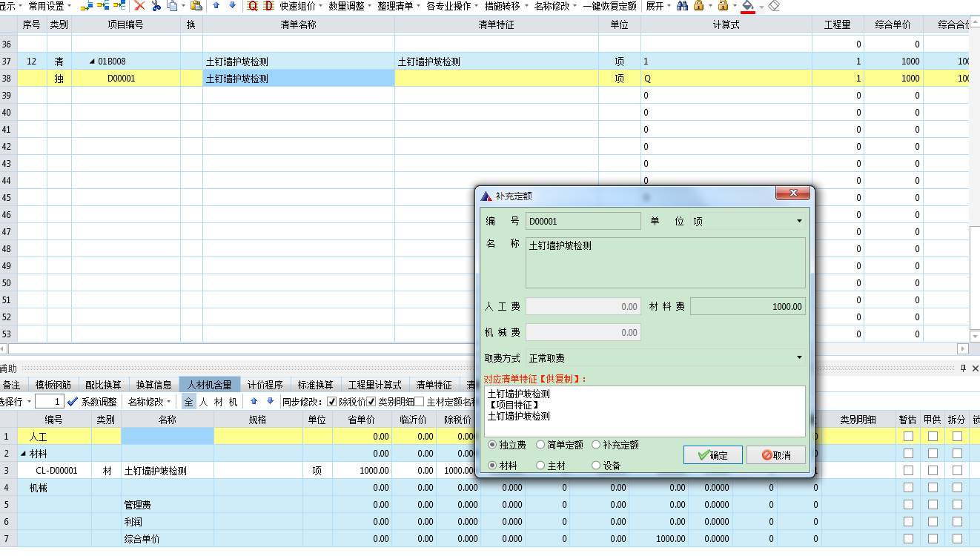Click 一键恢复定额 button
This screenshot has height=556, width=980.
[609, 6]
